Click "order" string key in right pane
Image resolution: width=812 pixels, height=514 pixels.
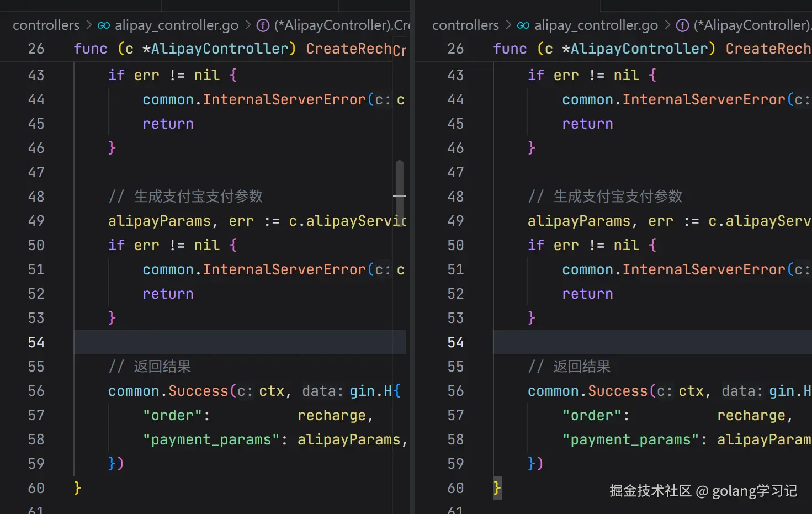coord(592,415)
